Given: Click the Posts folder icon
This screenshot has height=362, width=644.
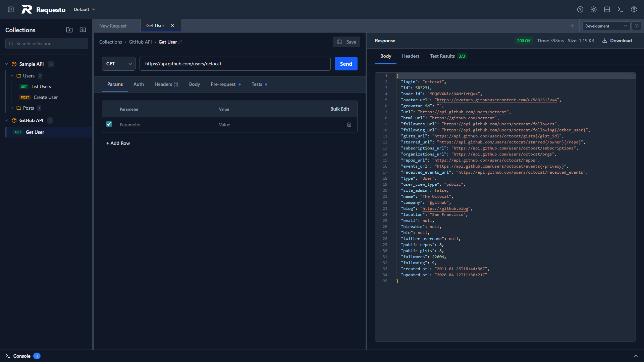Looking at the screenshot, I should [19, 108].
